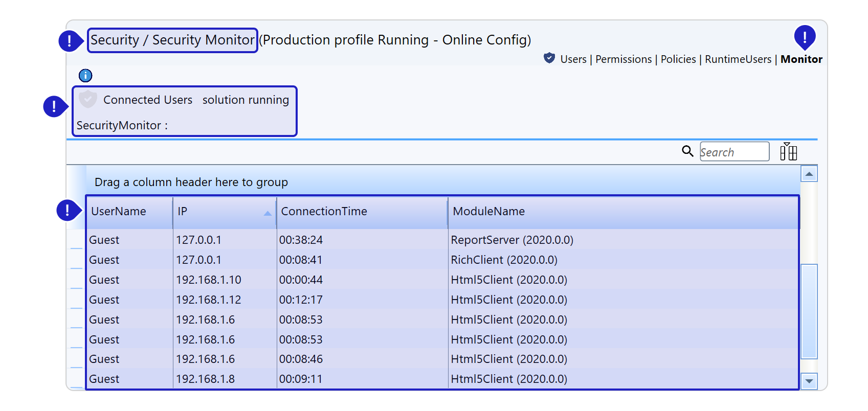
Task: Sort by the ModuleName column header
Action: tap(488, 212)
